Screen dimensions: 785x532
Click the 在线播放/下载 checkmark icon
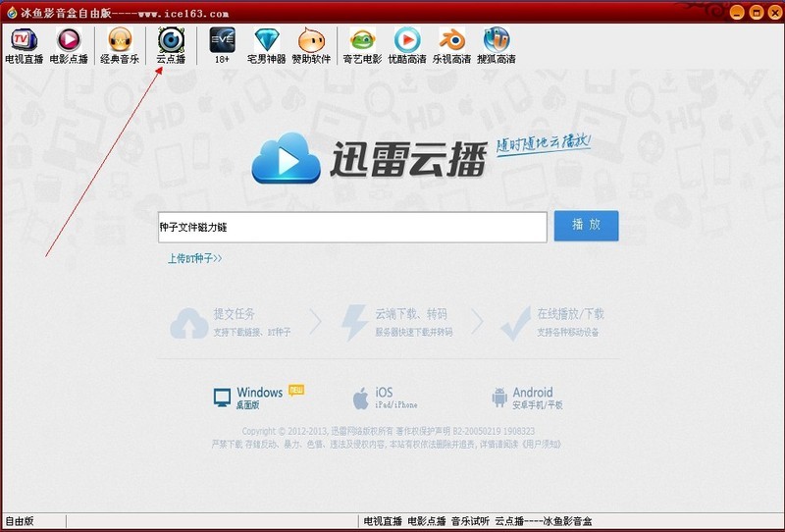[x=516, y=323]
